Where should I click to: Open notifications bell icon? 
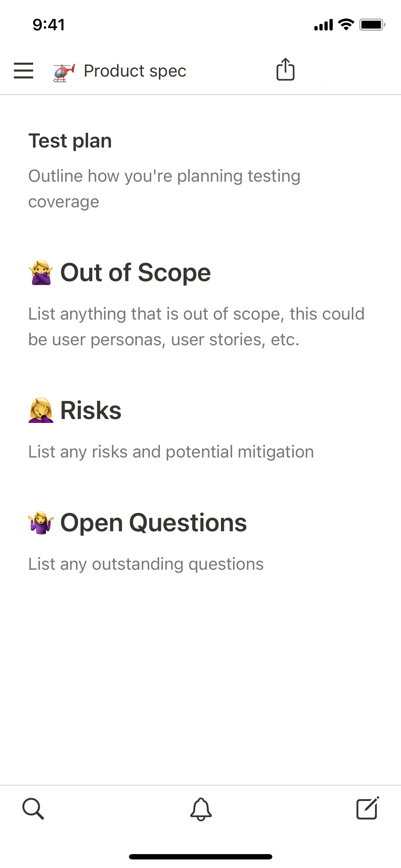tap(201, 809)
